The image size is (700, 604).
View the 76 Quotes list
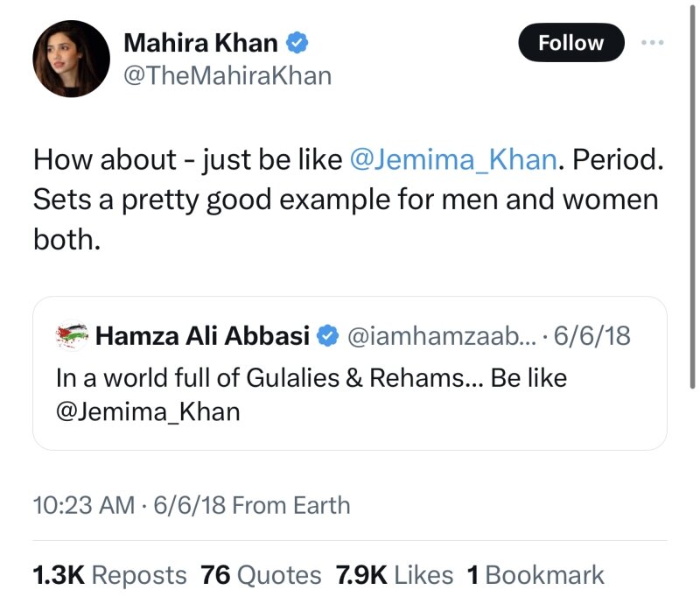pyautogui.click(x=261, y=575)
